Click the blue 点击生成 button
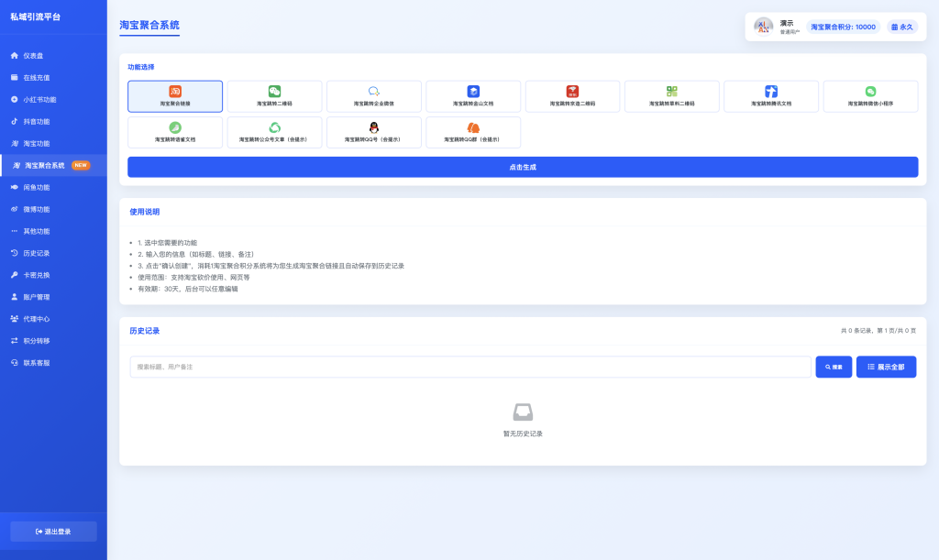The image size is (939, 560). coord(523,167)
